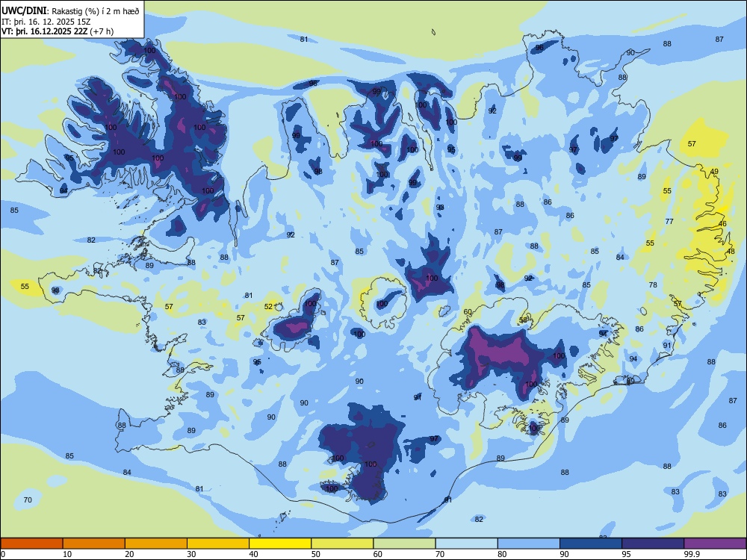Pick the purple above-99.9 legend swatch
747x560 pixels.
point(715,544)
